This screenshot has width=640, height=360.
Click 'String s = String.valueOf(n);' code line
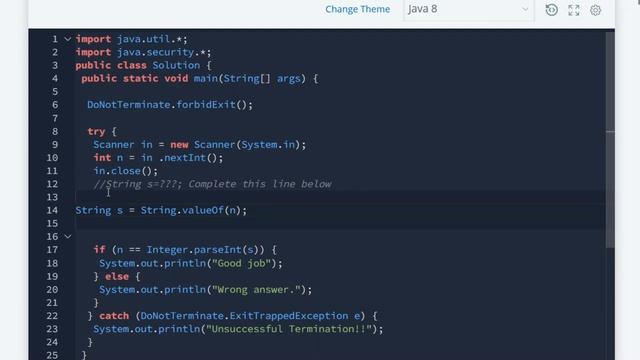(x=161, y=210)
